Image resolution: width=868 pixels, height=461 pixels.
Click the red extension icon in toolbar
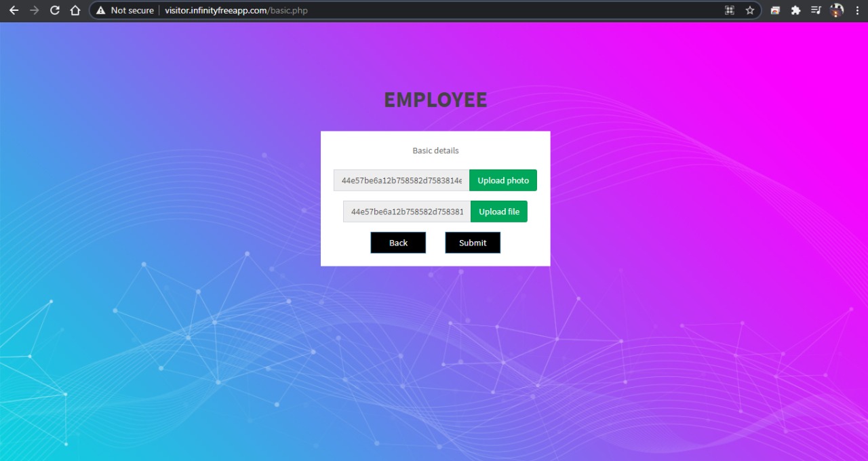pyautogui.click(x=775, y=10)
